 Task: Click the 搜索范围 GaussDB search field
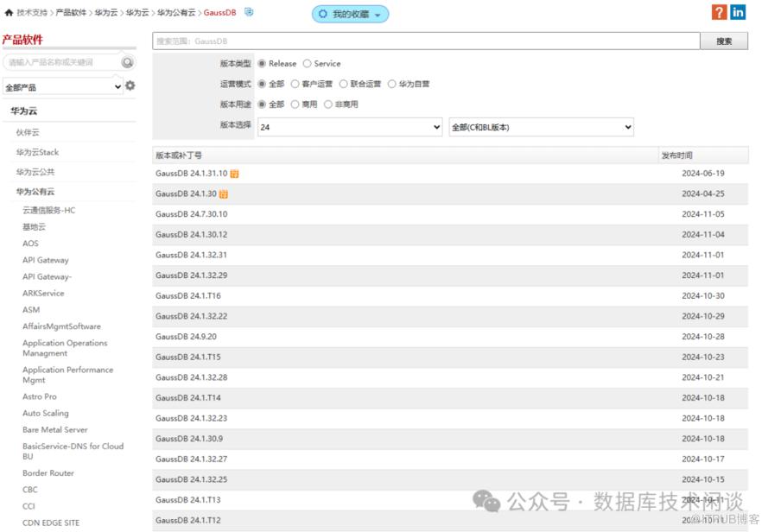(x=425, y=41)
